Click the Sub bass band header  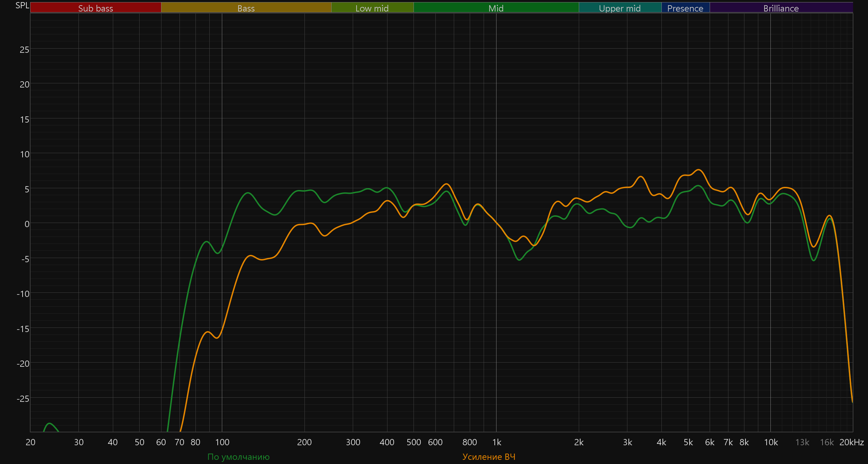pyautogui.click(x=95, y=8)
